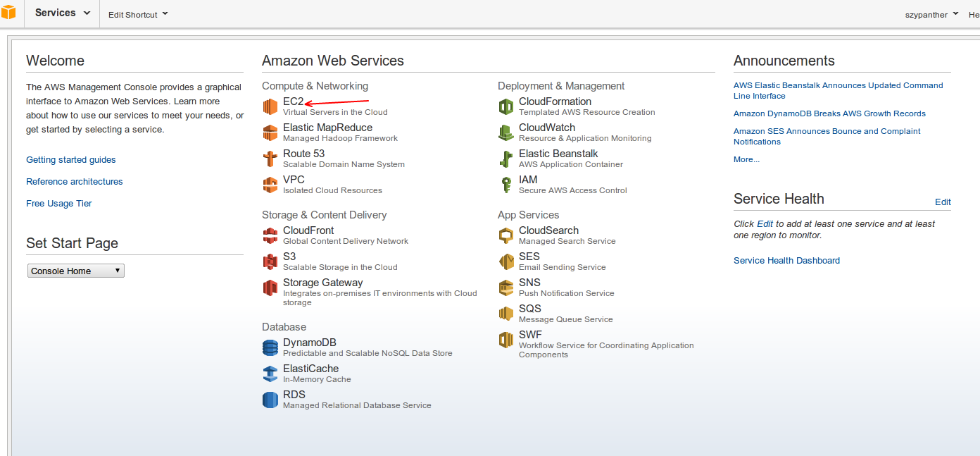
Task: Open the Edit Shortcut dropdown
Action: coord(138,14)
